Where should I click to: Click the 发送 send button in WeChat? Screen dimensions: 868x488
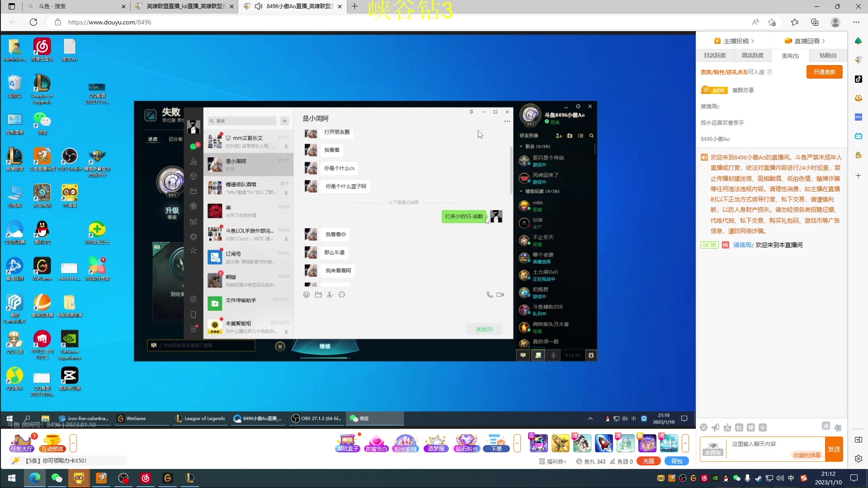point(485,329)
